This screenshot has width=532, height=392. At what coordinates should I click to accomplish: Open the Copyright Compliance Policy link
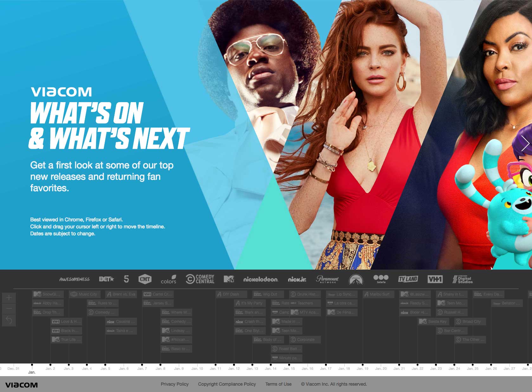[x=227, y=384]
